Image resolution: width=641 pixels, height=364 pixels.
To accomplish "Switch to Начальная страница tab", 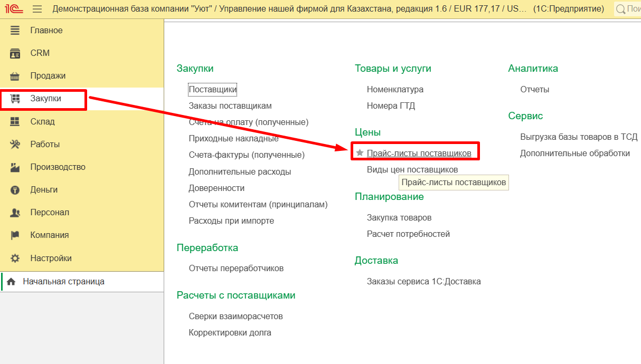I will (63, 282).
